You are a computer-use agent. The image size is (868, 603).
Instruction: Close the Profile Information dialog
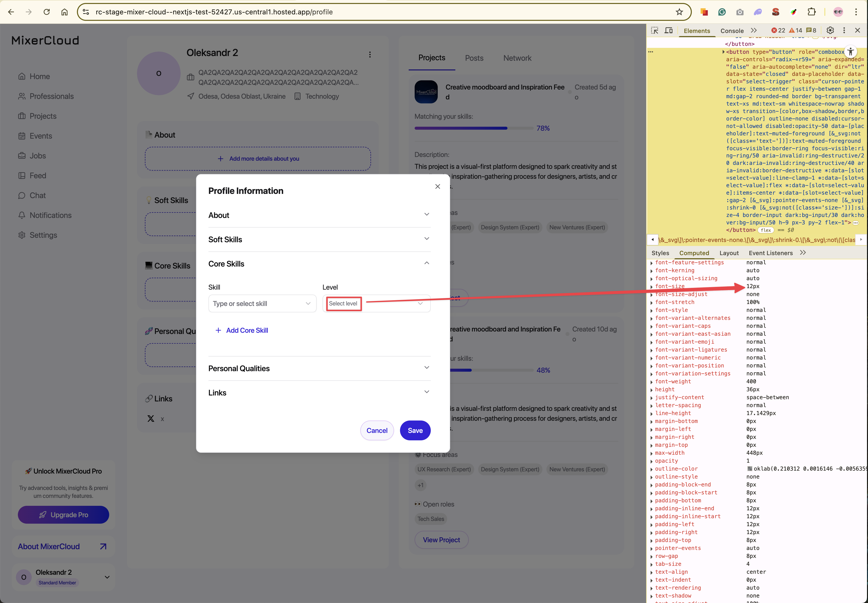437,186
